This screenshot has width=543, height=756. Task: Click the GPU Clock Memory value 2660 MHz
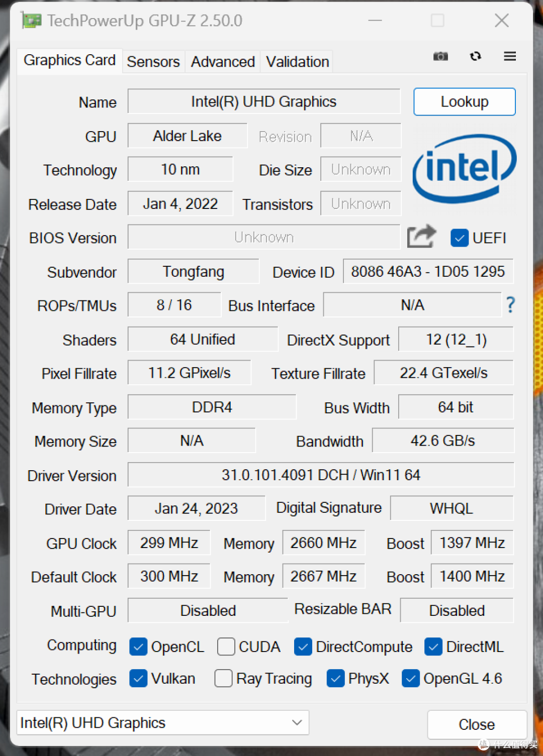[324, 543]
